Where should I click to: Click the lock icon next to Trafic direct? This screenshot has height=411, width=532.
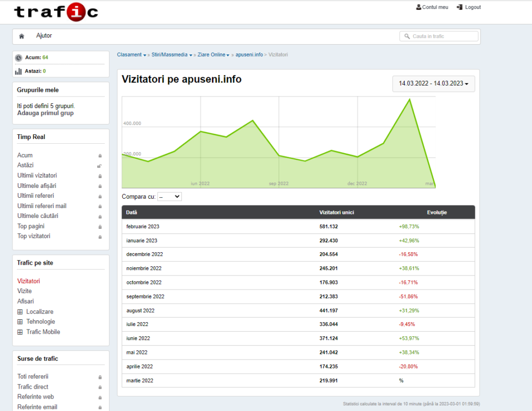100,387
